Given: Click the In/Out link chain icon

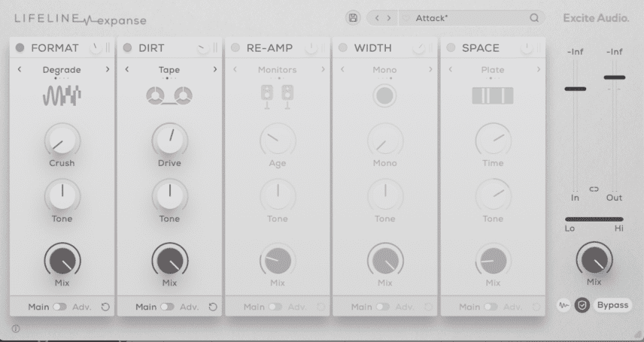Looking at the screenshot, I should click(594, 189).
